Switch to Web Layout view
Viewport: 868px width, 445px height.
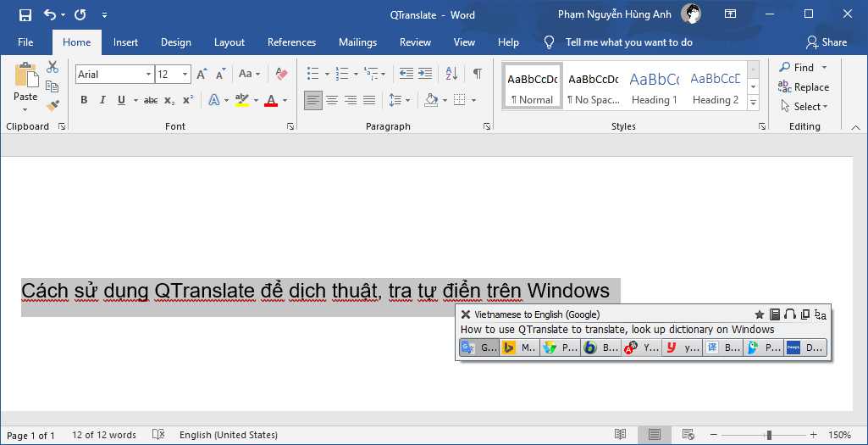688,435
